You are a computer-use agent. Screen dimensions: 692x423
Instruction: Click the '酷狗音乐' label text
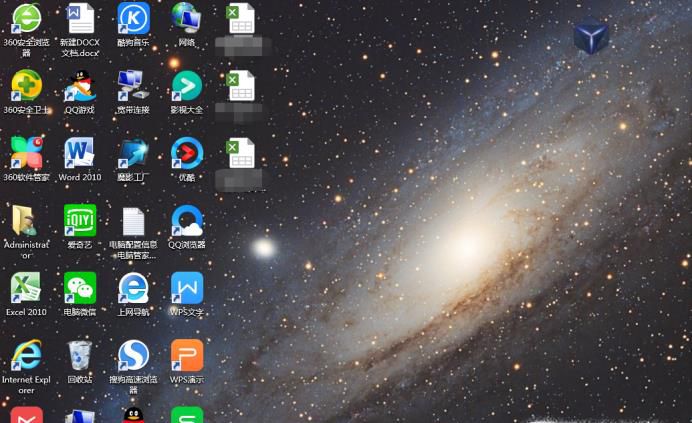[x=133, y=42]
